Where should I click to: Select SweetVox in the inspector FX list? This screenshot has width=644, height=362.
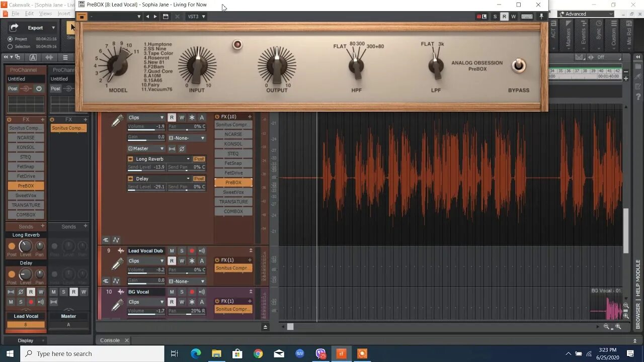26,196
